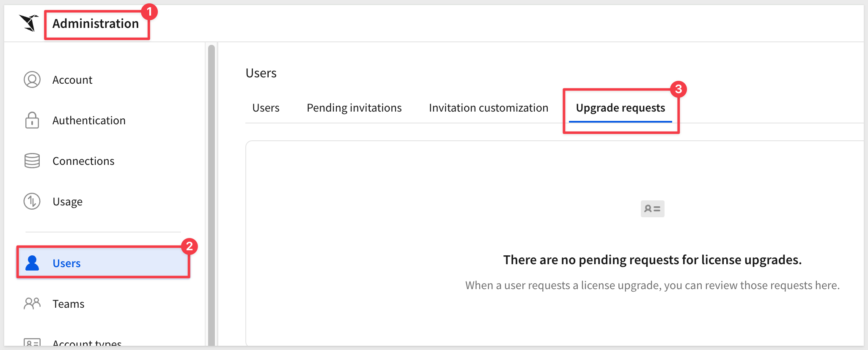Image resolution: width=868 pixels, height=350 pixels.
Task: Click the Connections database icon
Action: pyautogui.click(x=32, y=161)
